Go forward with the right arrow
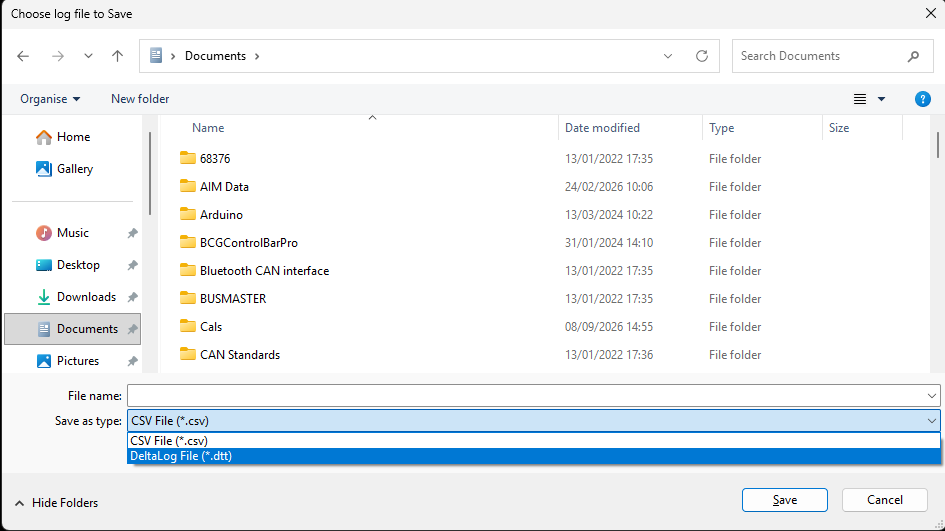Viewport: 945px width, 531px height. tap(58, 56)
